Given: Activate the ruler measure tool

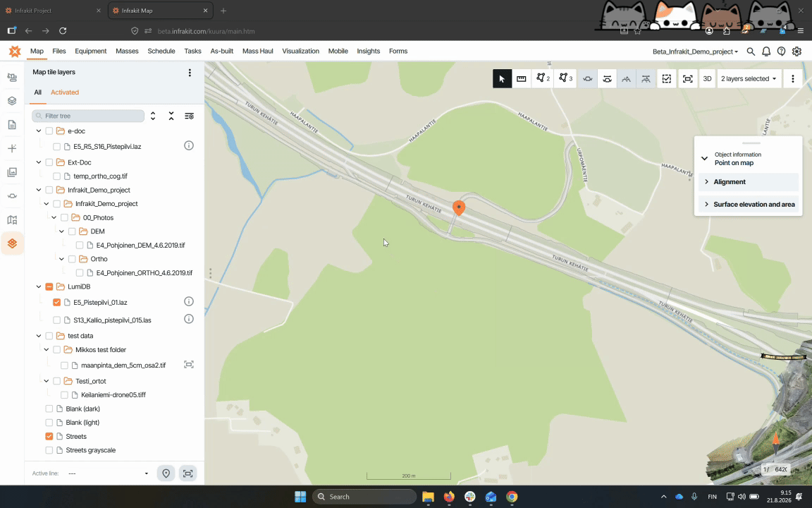Looking at the screenshot, I should (x=522, y=79).
